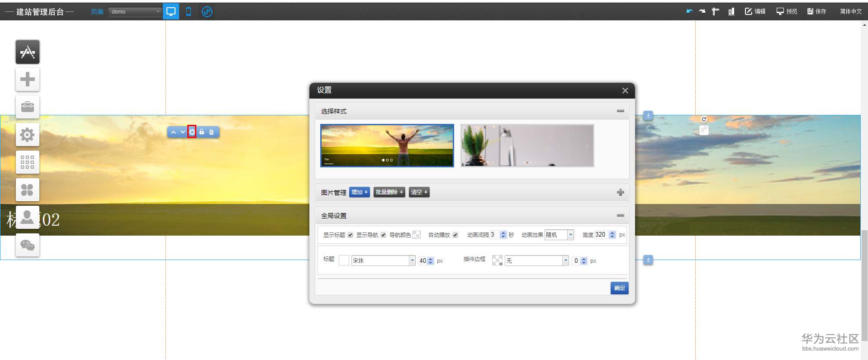Open the 插件边框 style dropdown showing 无

pos(536,261)
